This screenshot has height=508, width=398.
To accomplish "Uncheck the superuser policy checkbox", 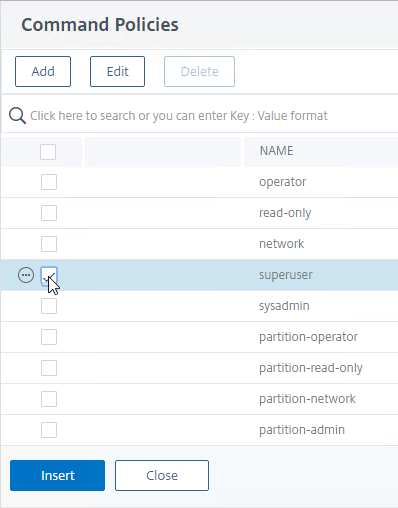I will click(49, 276).
